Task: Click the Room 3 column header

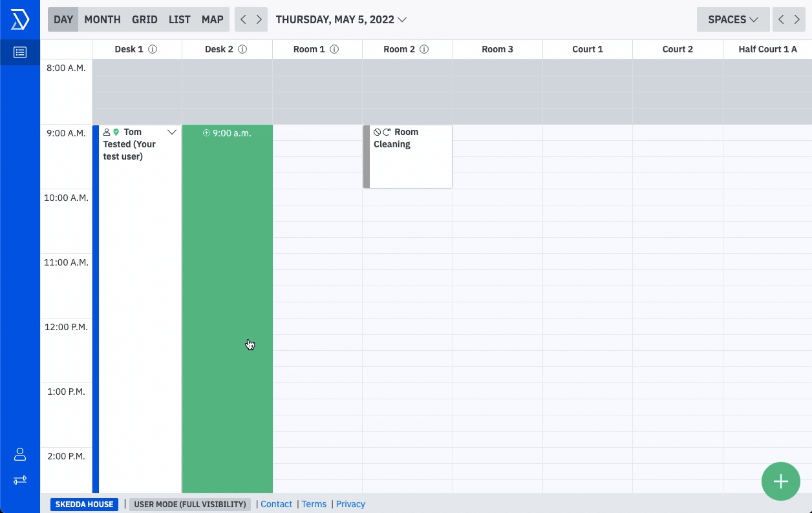Action: coord(498,49)
